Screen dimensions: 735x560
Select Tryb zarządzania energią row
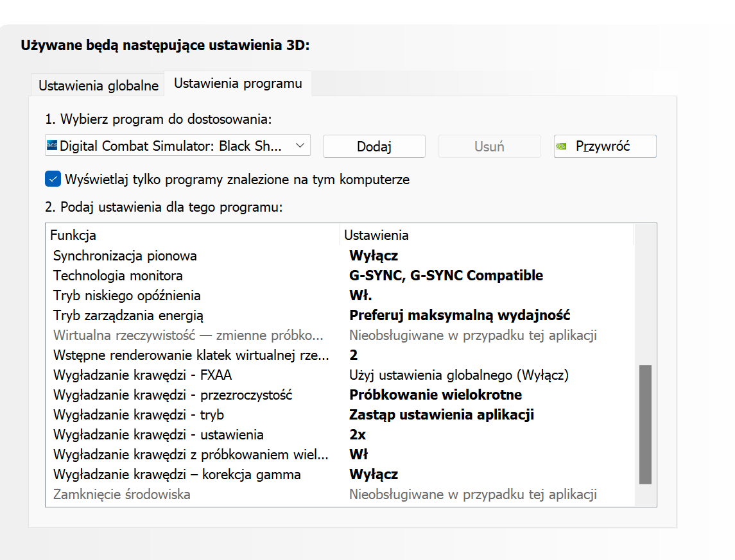[x=340, y=315]
